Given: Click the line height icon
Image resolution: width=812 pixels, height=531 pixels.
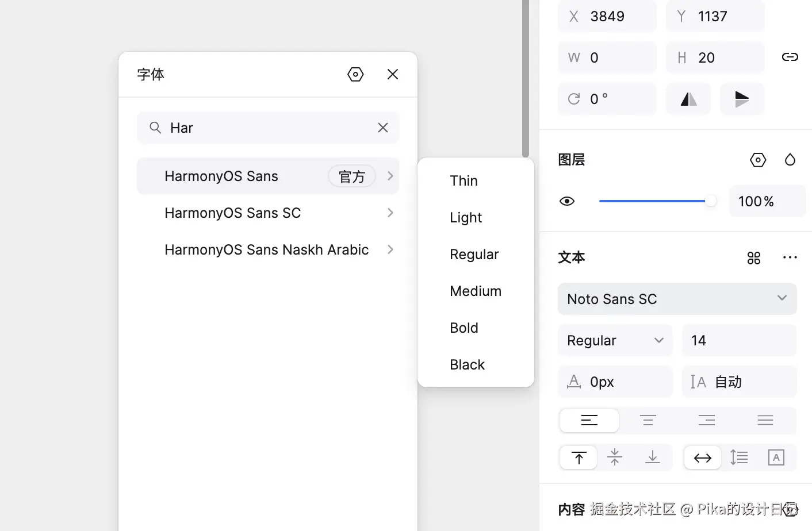Looking at the screenshot, I should pyautogui.click(x=698, y=382).
